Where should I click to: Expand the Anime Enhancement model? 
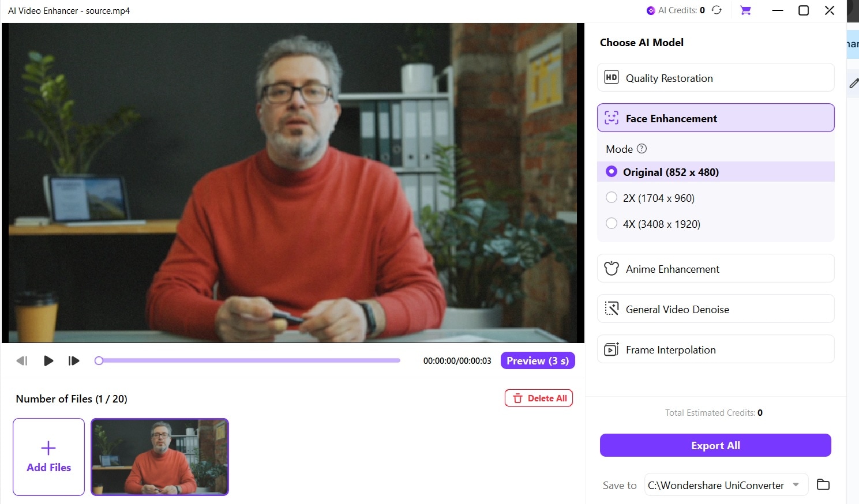click(x=716, y=269)
